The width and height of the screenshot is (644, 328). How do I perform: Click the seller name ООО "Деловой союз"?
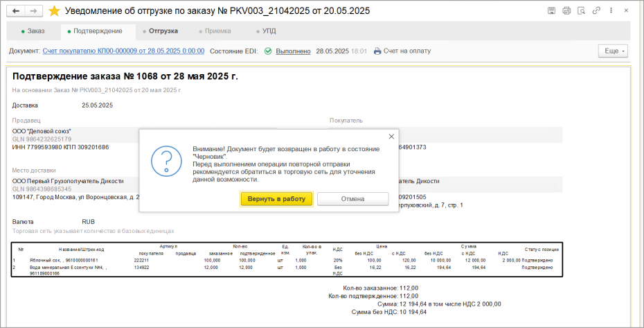coord(42,131)
